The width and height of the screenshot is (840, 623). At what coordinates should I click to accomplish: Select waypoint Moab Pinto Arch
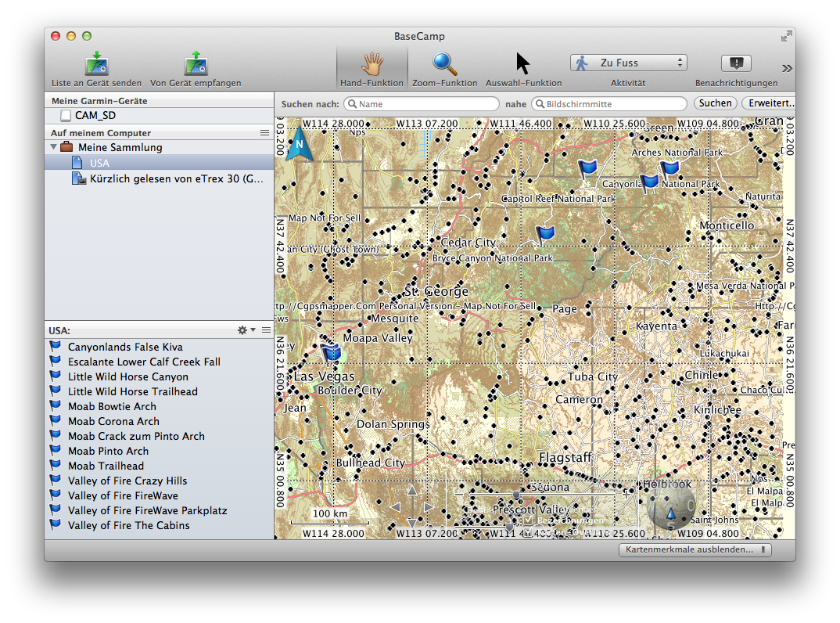[x=159, y=451]
